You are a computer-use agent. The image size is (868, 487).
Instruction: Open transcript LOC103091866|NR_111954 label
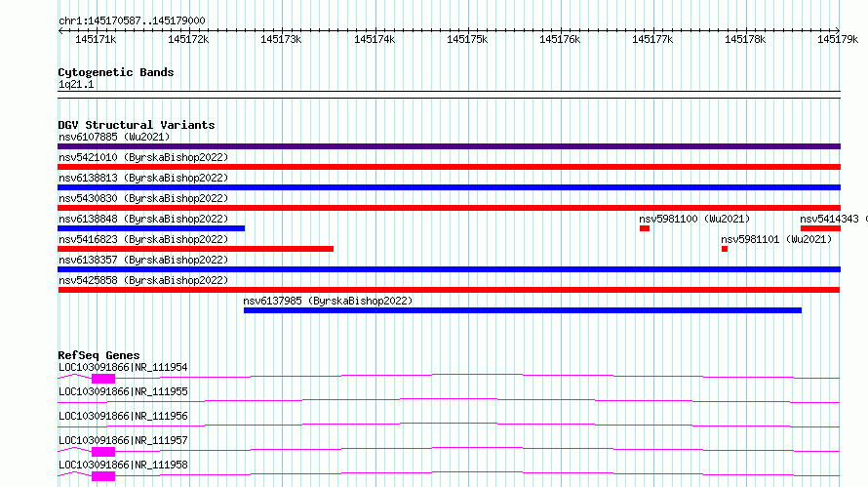[x=123, y=367]
